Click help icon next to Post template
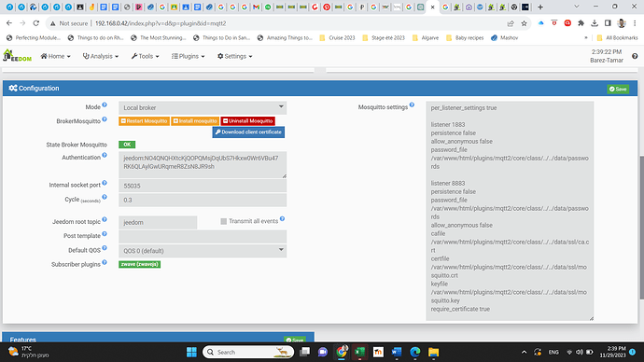This screenshot has height=362, width=644. click(105, 234)
